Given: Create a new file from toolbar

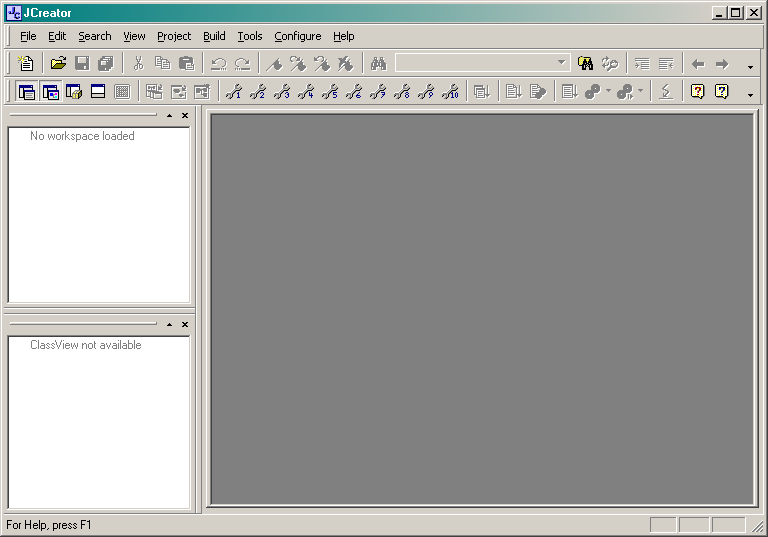Looking at the screenshot, I should pyautogui.click(x=25, y=64).
